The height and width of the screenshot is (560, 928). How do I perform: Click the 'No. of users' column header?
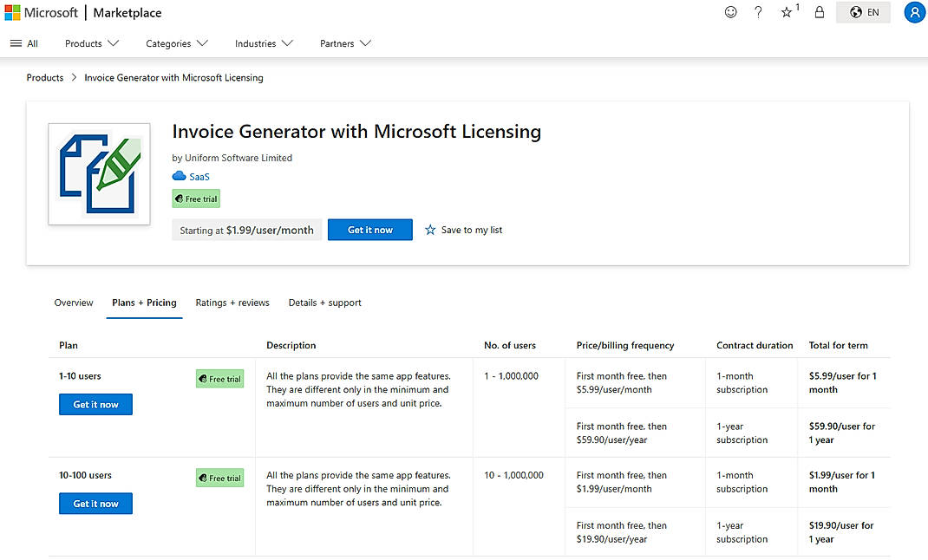coord(510,345)
